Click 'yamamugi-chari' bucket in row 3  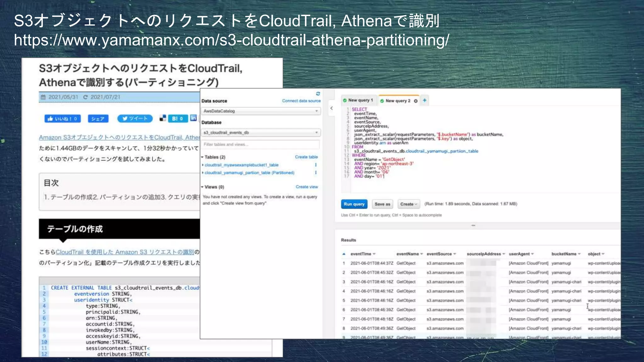pyautogui.click(x=566, y=282)
